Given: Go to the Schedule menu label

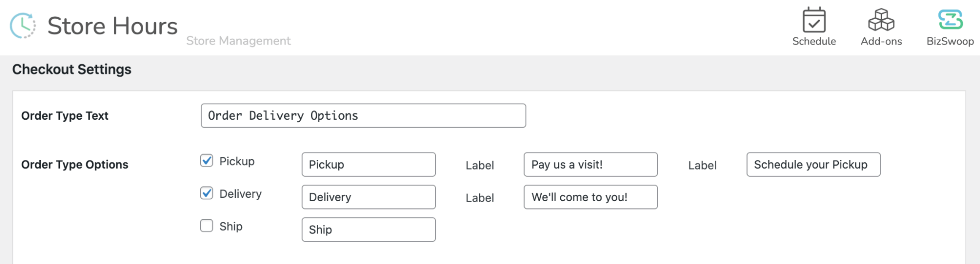Looking at the screenshot, I should (814, 41).
